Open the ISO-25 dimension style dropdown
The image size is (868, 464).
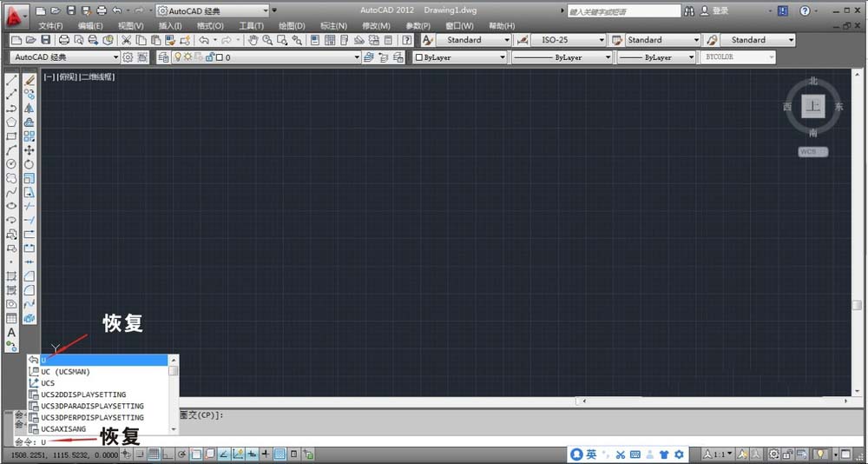click(x=569, y=40)
